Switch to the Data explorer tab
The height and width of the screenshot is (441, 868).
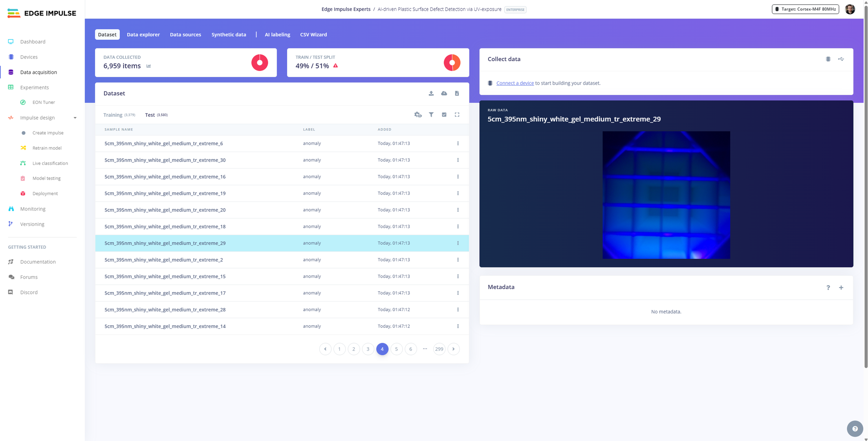(x=143, y=35)
